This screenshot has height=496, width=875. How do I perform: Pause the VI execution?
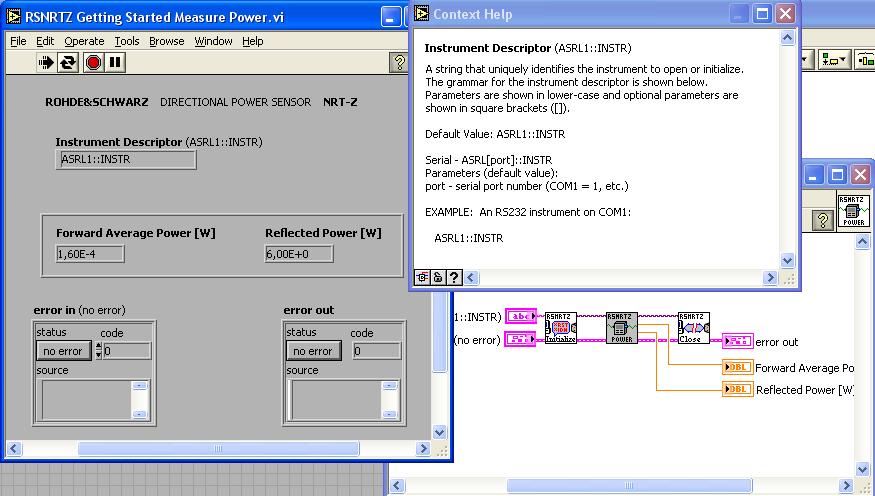(115, 62)
